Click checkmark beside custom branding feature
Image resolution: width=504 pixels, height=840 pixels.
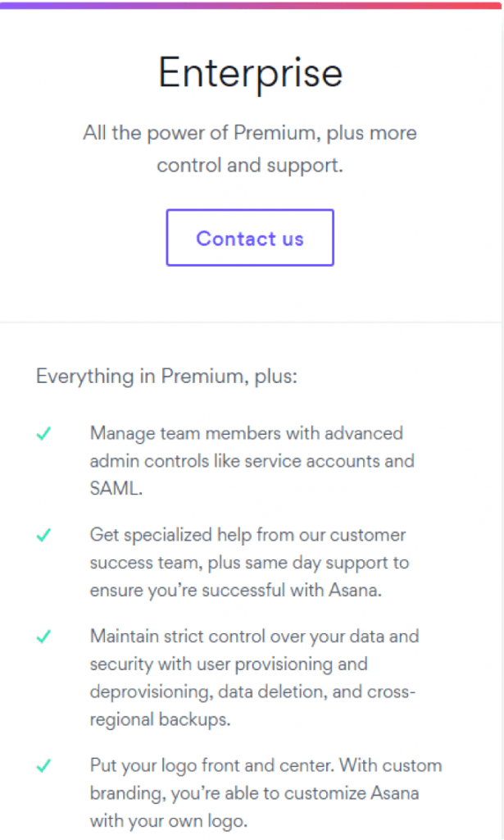(x=44, y=765)
